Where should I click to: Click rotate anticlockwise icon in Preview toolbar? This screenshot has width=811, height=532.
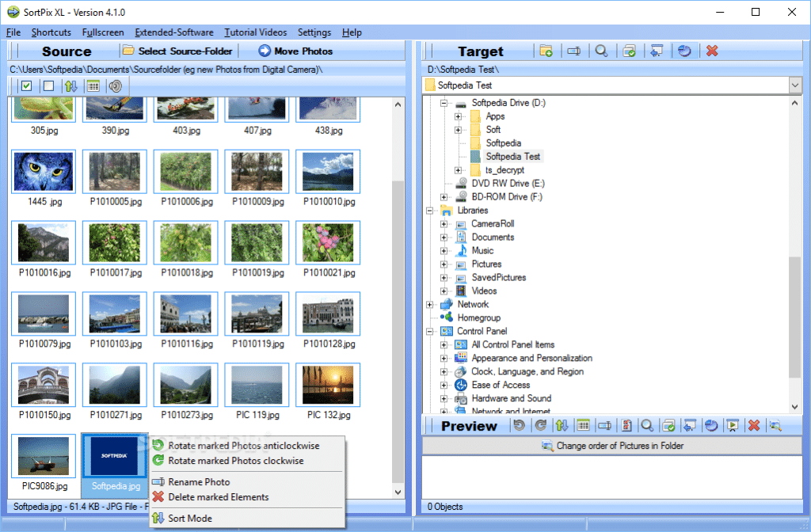click(x=520, y=425)
